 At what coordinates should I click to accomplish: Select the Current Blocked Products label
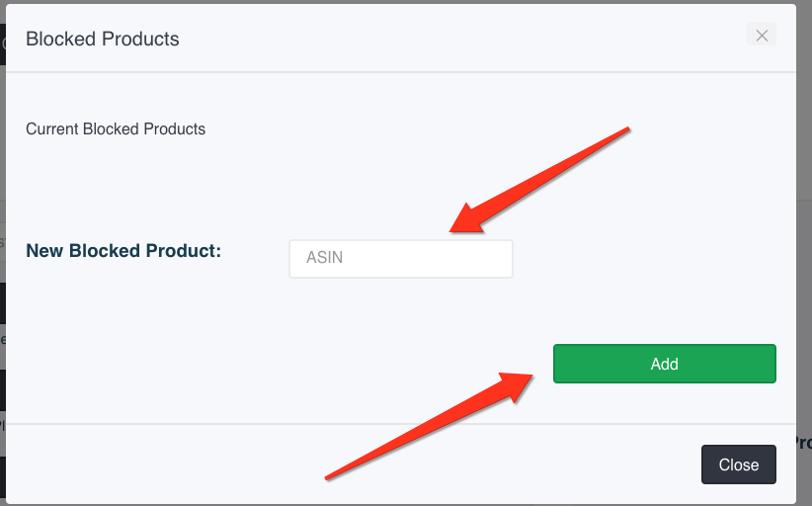click(116, 128)
